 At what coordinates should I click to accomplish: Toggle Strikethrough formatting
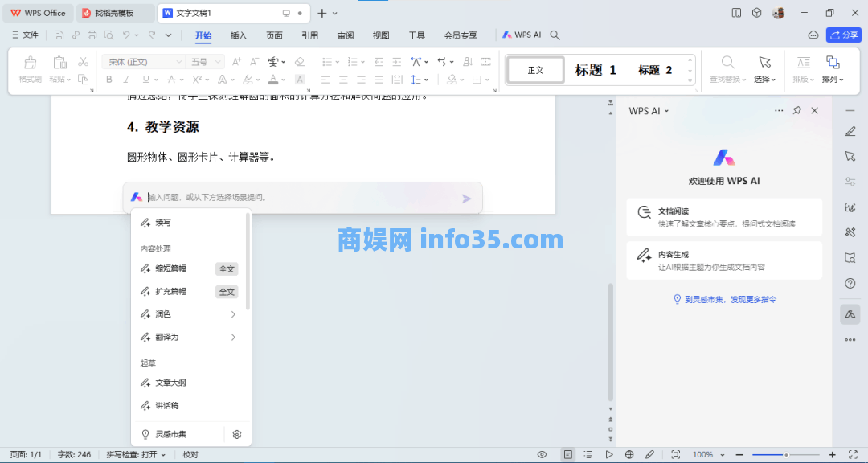172,80
